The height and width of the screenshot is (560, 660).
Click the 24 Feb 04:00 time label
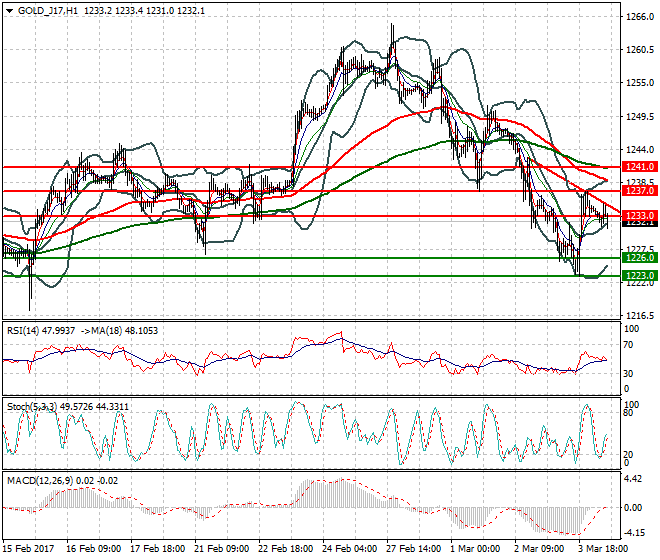[x=349, y=549]
